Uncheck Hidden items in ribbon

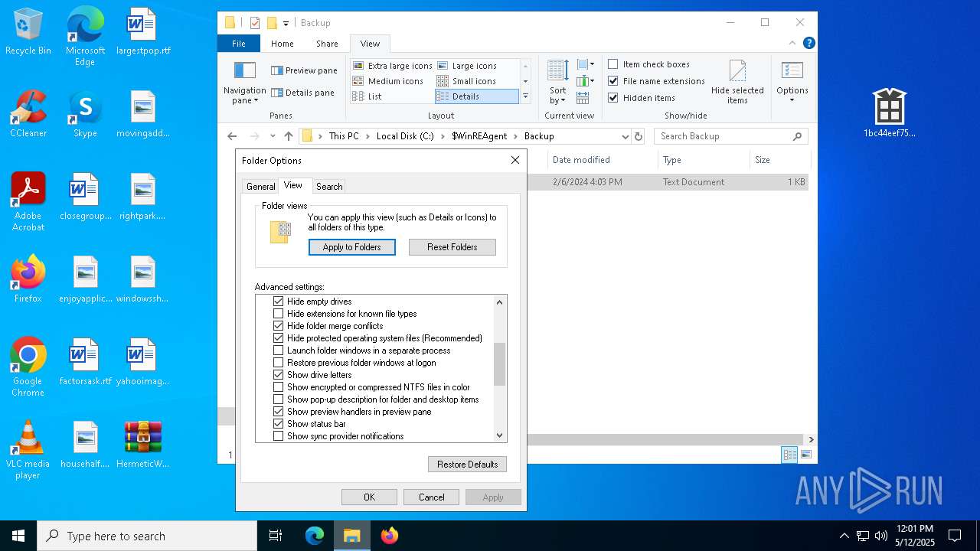click(642, 98)
